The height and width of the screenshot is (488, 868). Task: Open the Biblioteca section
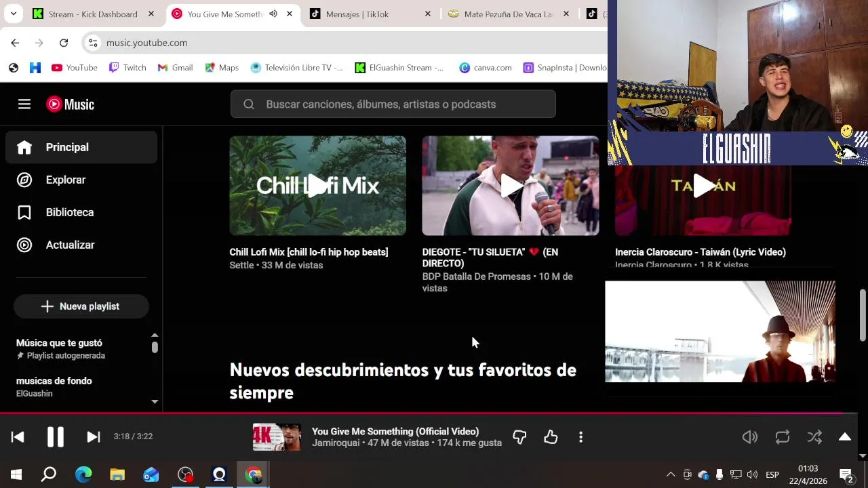pyautogui.click(x=81, y=212)
